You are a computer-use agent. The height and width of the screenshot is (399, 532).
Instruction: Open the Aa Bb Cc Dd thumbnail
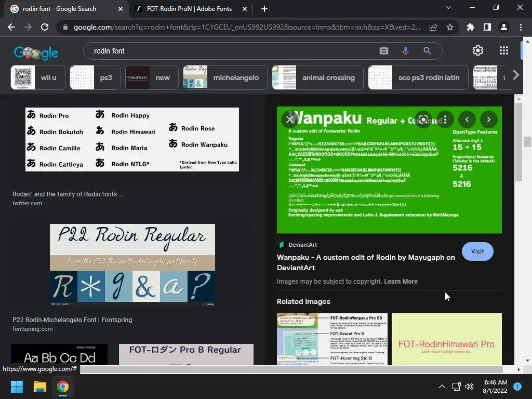pos(59,354)
